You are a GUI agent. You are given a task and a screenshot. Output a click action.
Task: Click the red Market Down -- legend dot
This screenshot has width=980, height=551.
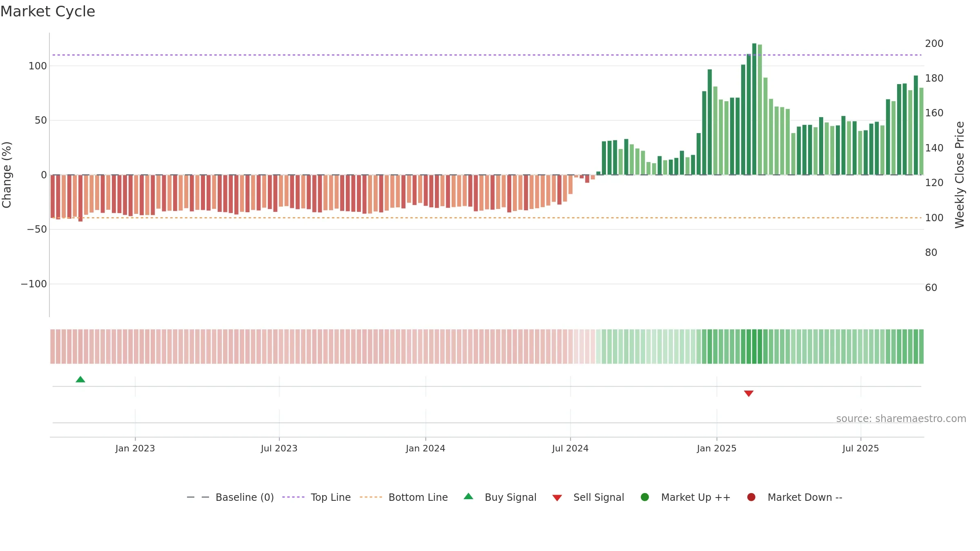click(751, 497)
